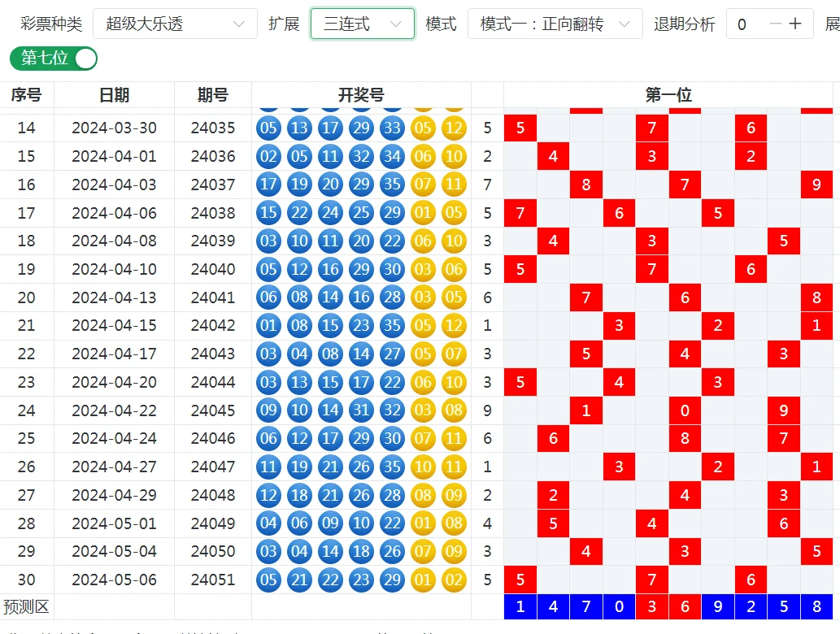Click blue ball 27 in period 24043

pyautogui.click(x=392, y=354)
